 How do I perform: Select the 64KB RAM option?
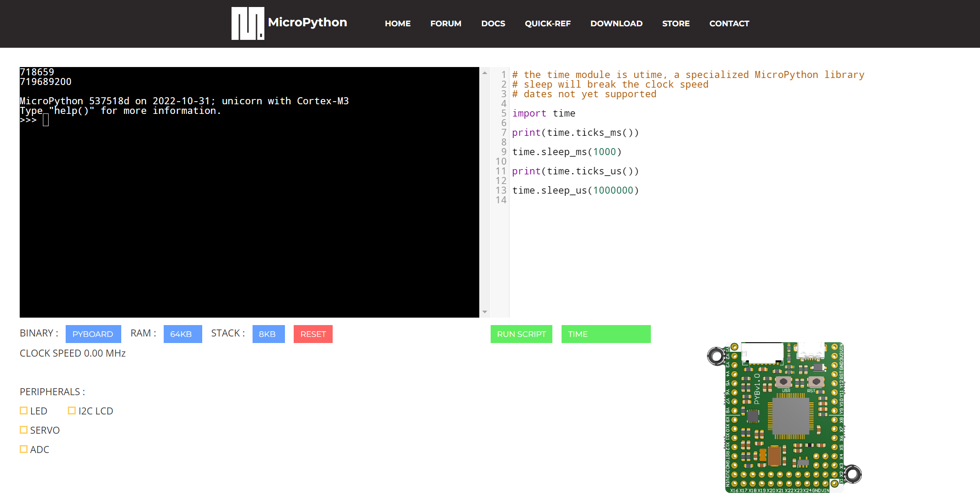pos(183,334)
